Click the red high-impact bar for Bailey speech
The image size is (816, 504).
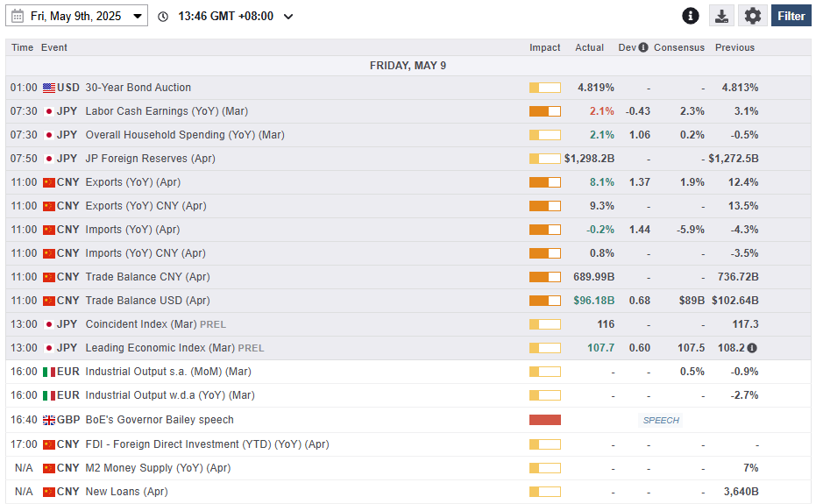coord(544,420)
